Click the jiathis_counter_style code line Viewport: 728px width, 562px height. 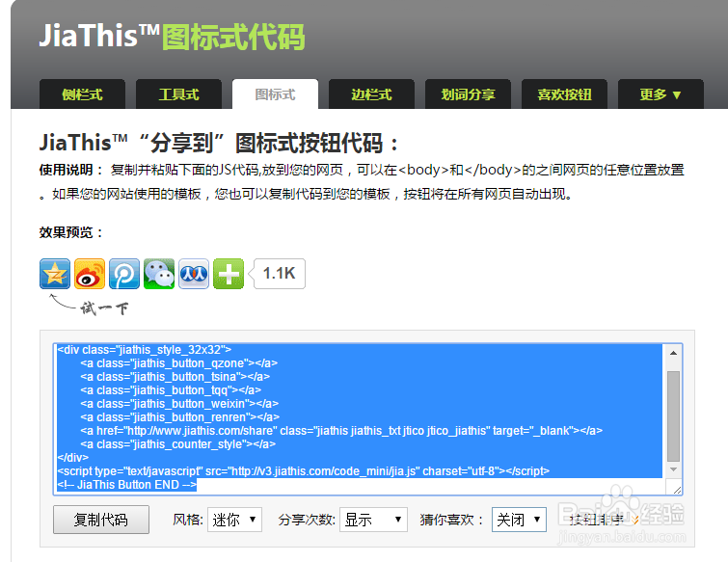point(177,444)
